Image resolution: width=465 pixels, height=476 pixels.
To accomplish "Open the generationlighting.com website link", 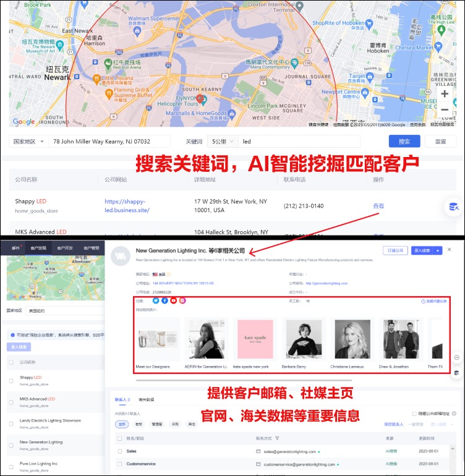I will (x=326, y=283).
